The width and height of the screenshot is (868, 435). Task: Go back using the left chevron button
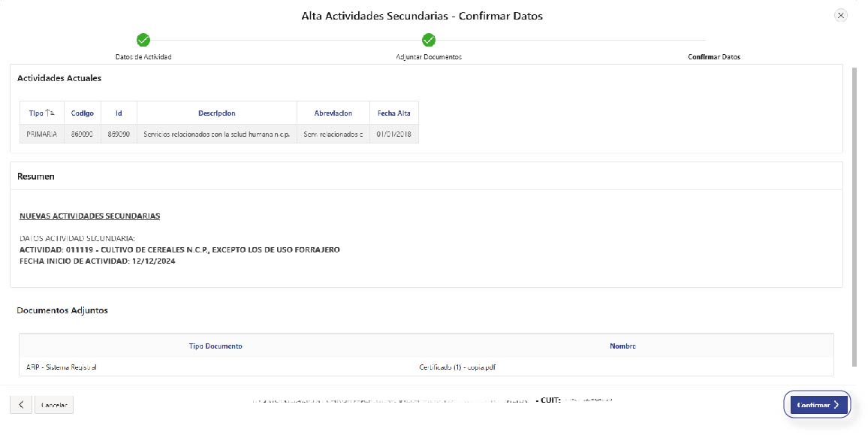(x=20, y=405)
